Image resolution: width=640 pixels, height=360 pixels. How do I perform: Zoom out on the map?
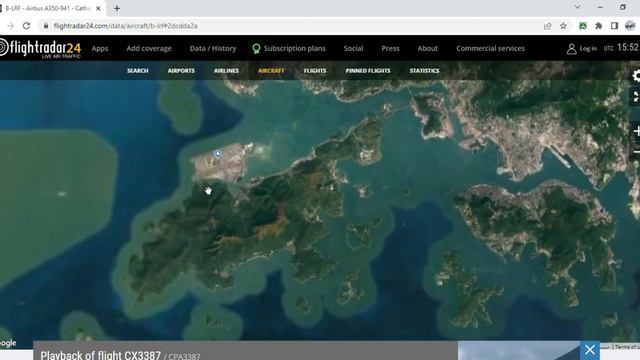[636, 151]
